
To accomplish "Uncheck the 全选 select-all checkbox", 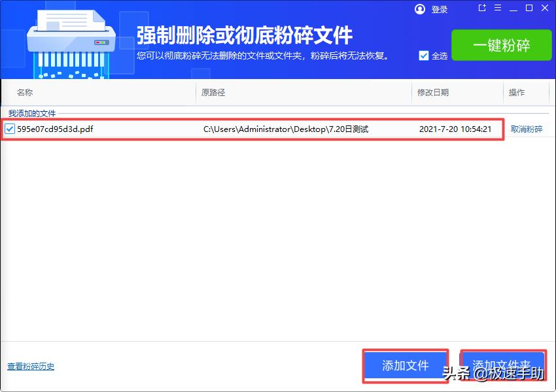I will [424, 56].
